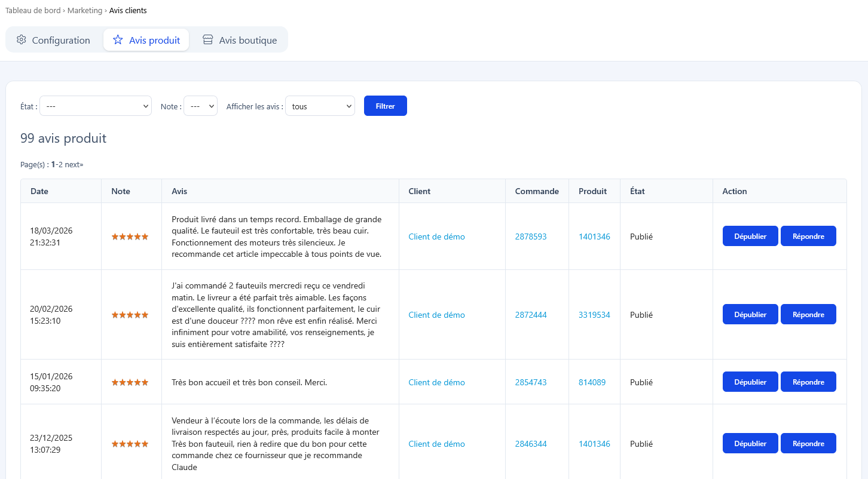Screen dimensions: 868x479
Task: Go to the next» page link
Action: coord(74,164)
